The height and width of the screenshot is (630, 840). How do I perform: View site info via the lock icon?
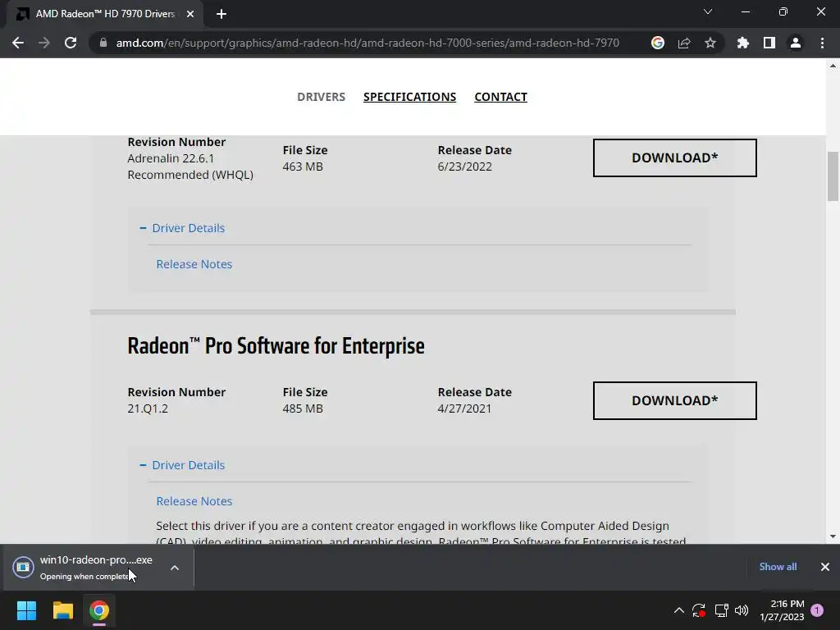(x=103, y=43)
